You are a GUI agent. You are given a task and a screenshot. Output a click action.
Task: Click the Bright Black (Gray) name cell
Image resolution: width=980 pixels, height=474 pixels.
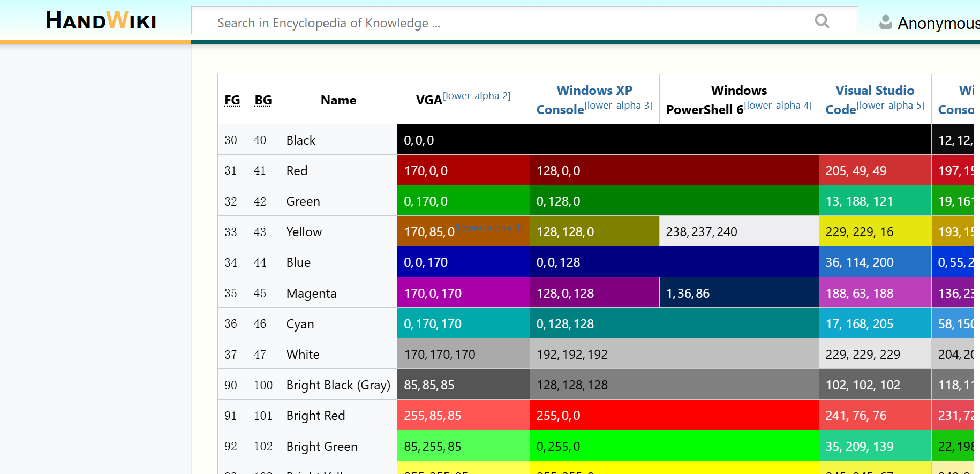(x=338, y=385)
